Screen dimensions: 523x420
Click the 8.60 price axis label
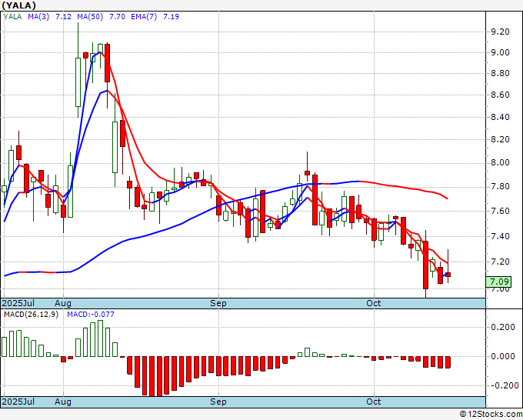point(500,95)
